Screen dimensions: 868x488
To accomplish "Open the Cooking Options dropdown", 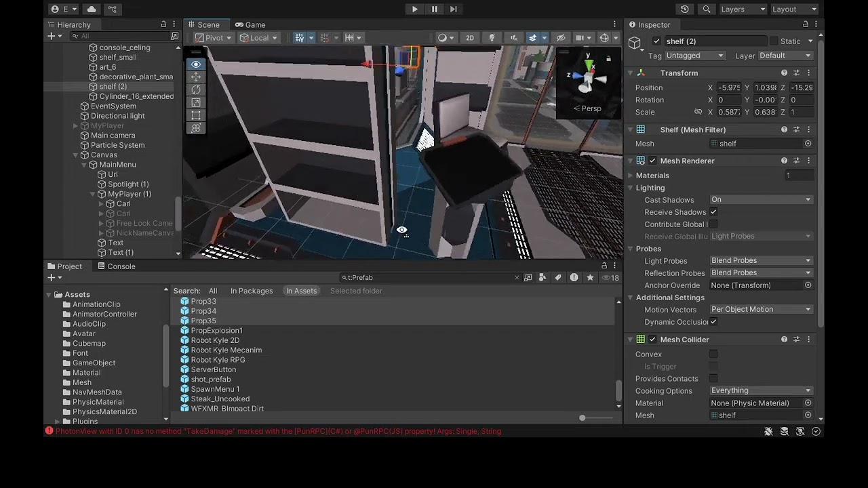I will [x=761, y=391].
